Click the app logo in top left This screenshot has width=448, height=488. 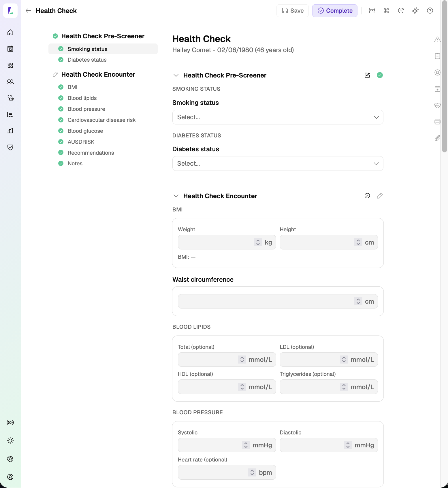pos(10,11)
